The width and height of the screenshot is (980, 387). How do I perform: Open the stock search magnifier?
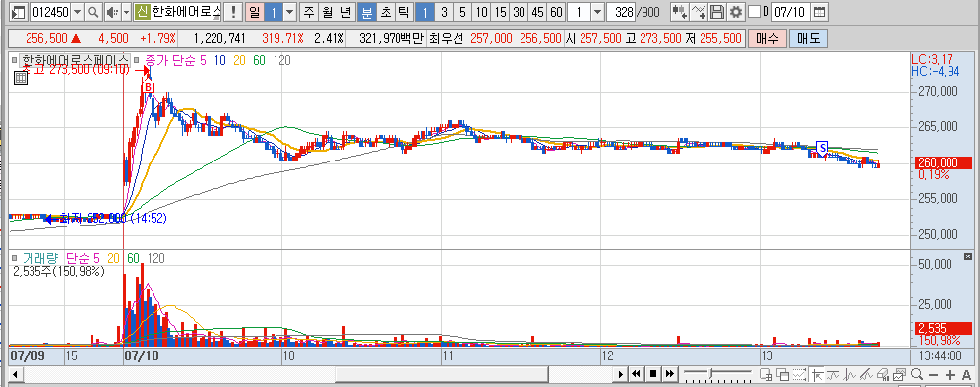pyautogui.click(x=92, y=11)
